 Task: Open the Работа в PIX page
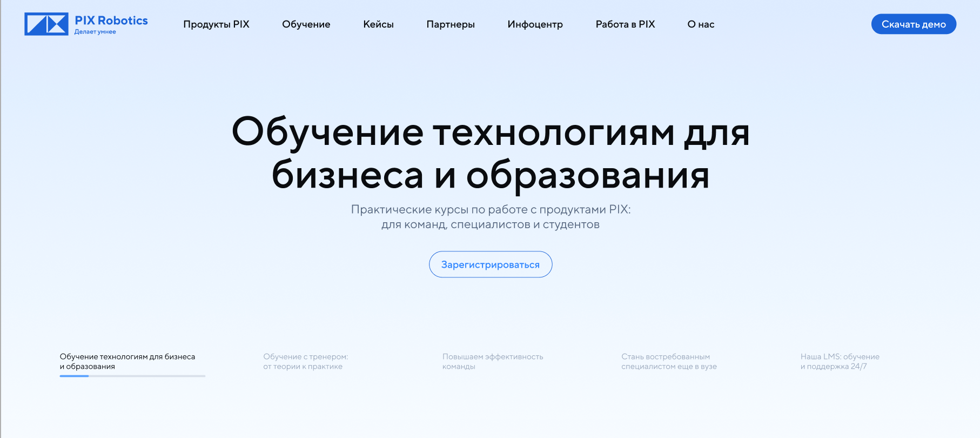(625, 24)
